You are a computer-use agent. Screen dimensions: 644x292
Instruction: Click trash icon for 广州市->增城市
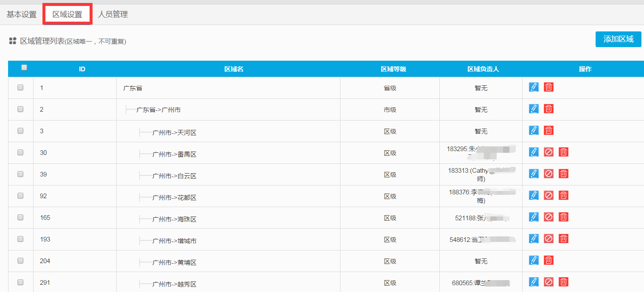563,239
